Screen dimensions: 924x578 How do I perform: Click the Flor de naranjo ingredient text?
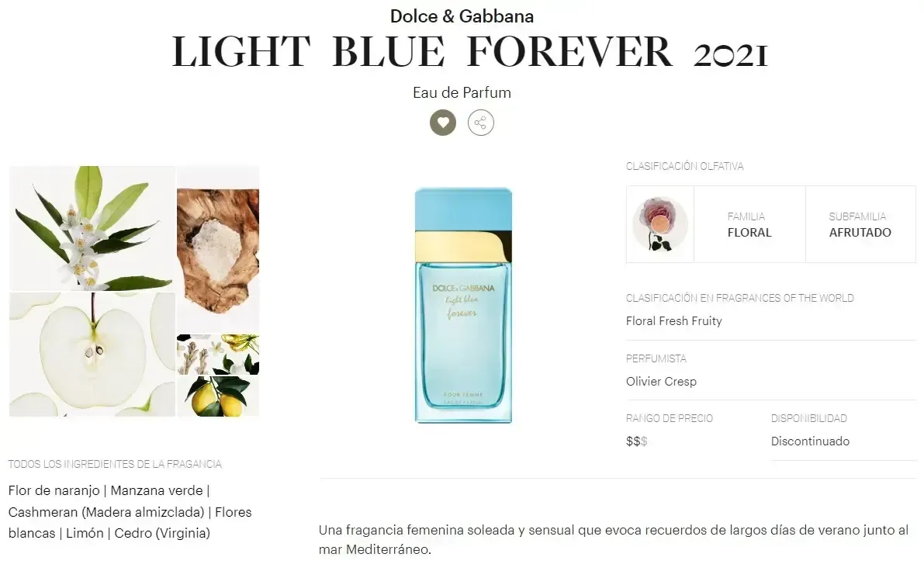point(54,491)
